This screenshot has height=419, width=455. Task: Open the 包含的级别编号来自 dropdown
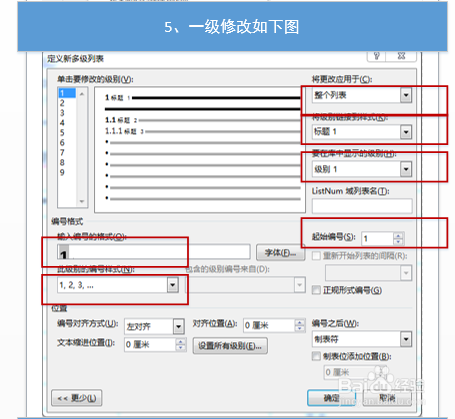(x=299, y=285)
